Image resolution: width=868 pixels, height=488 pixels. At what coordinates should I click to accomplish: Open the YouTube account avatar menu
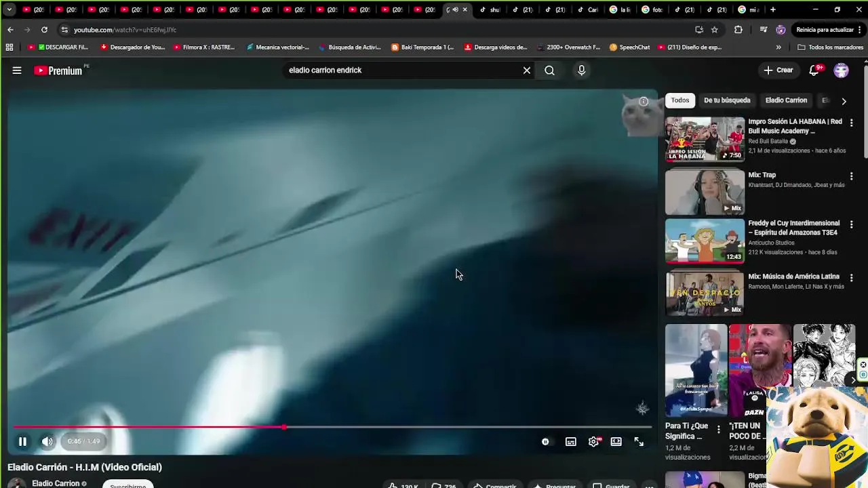coord(841,70)
